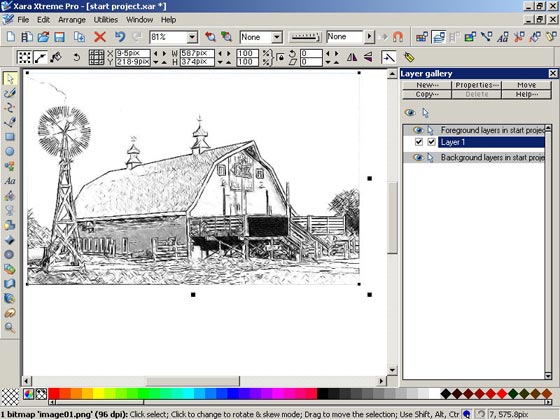Toggle Layer 1 visibility checkbox
Image resolution: width=560 pixels, height=420 pixels.
419,142
